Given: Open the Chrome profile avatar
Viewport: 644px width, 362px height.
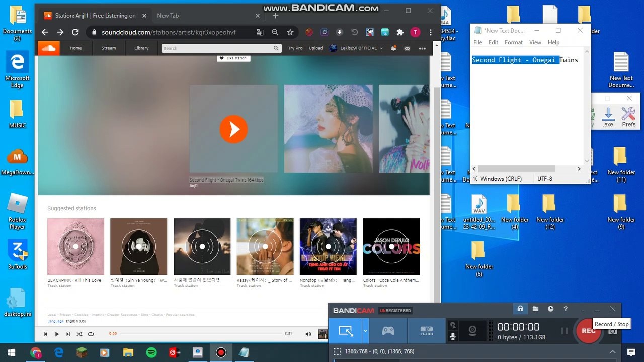Looking at the screenshot, I should (x=415, y=32).
